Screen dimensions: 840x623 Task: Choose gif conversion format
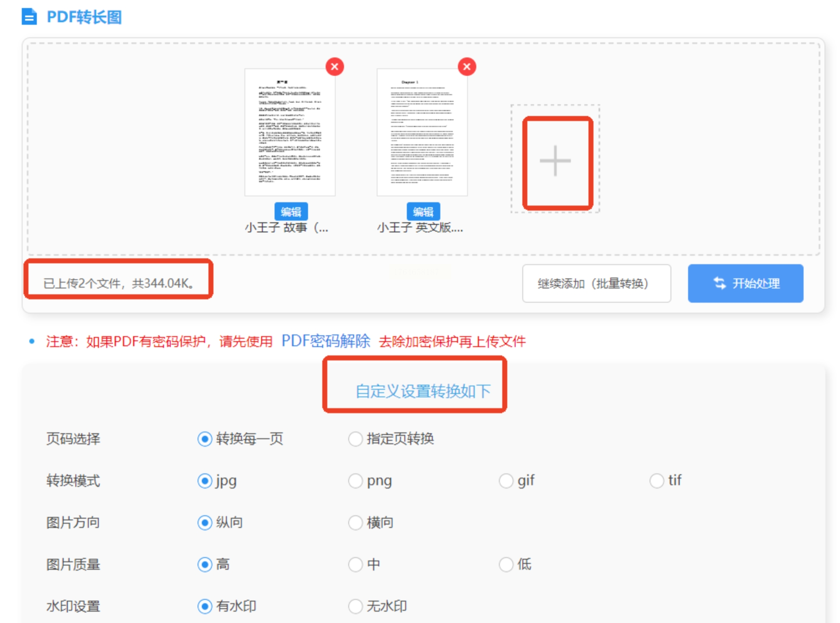[506, 481]
